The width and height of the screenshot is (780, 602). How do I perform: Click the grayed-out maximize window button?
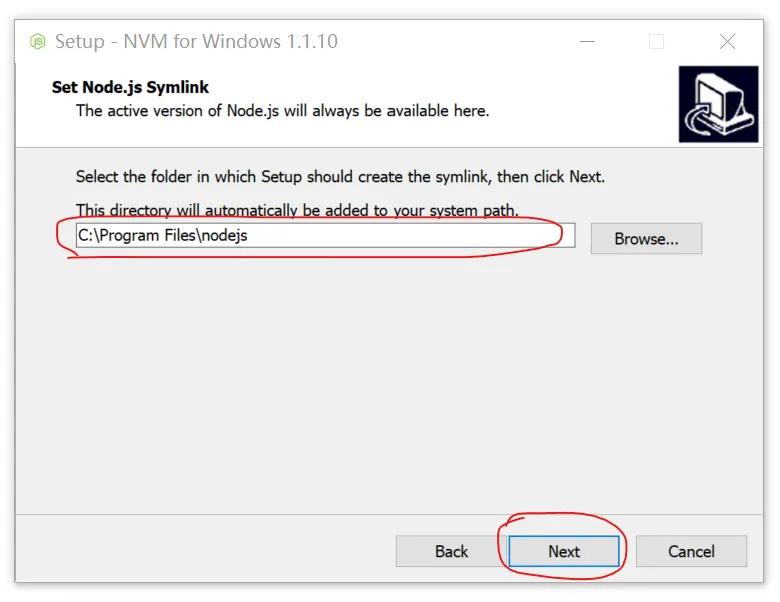pyautogui.click(x=656, y=41)
